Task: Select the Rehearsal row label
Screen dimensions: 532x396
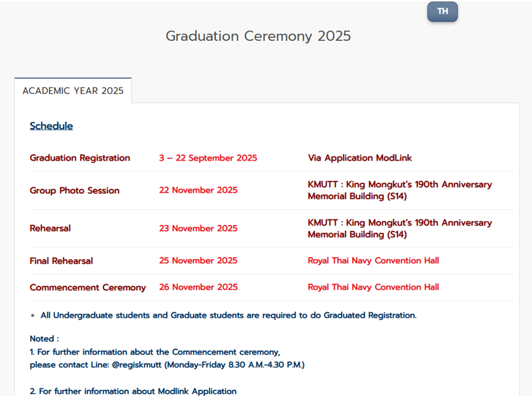Action: point(50,228)
